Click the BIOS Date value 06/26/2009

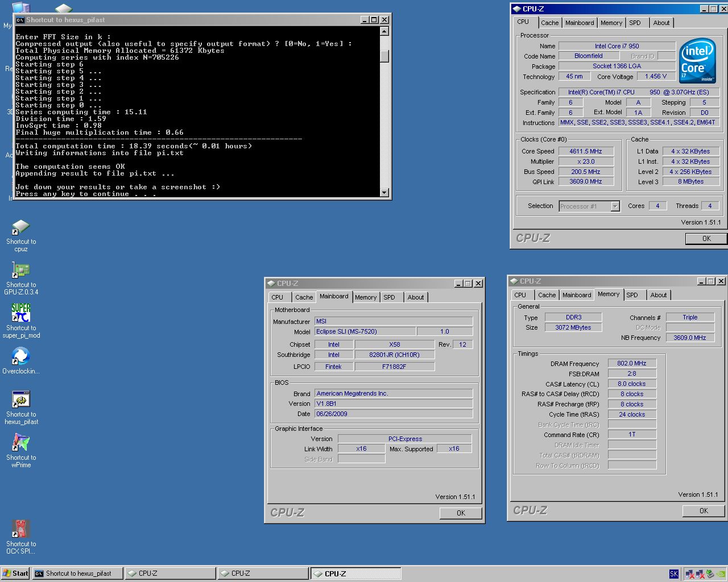pos(394,414)
